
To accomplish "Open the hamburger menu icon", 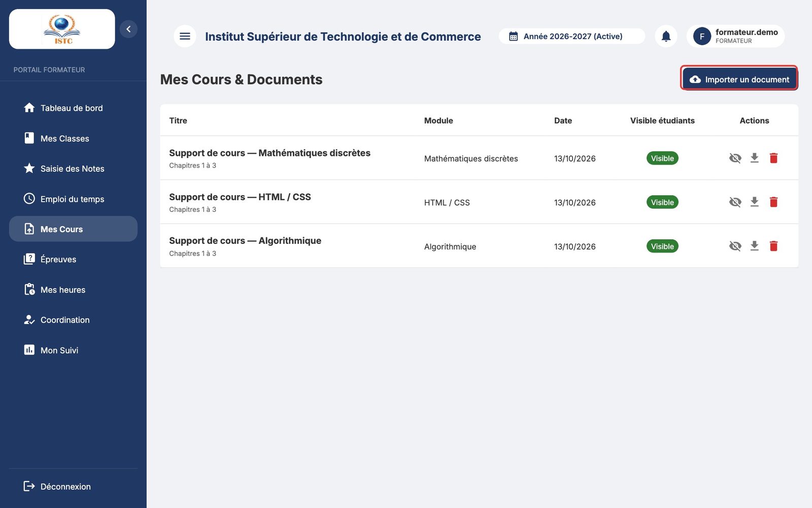I will 185,36.
